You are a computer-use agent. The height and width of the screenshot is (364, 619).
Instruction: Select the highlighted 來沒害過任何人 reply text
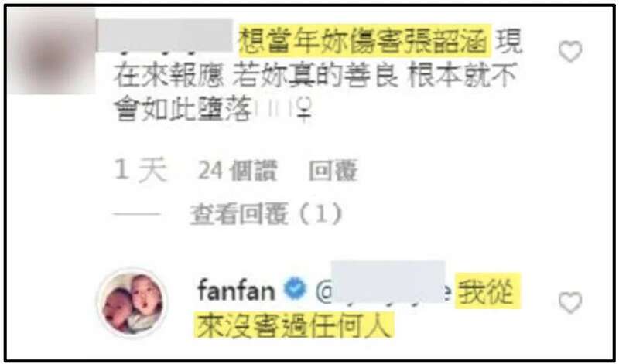(x=294, y=325)
